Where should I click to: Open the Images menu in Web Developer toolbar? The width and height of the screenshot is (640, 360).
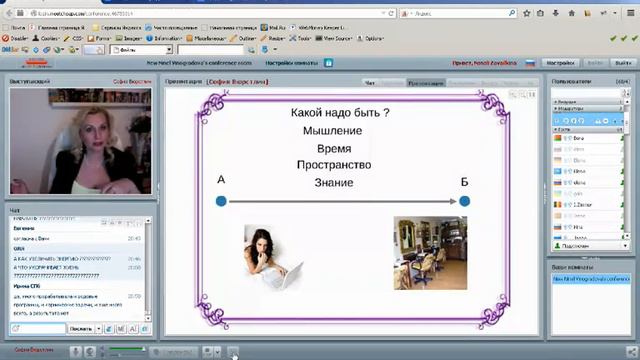129,38
